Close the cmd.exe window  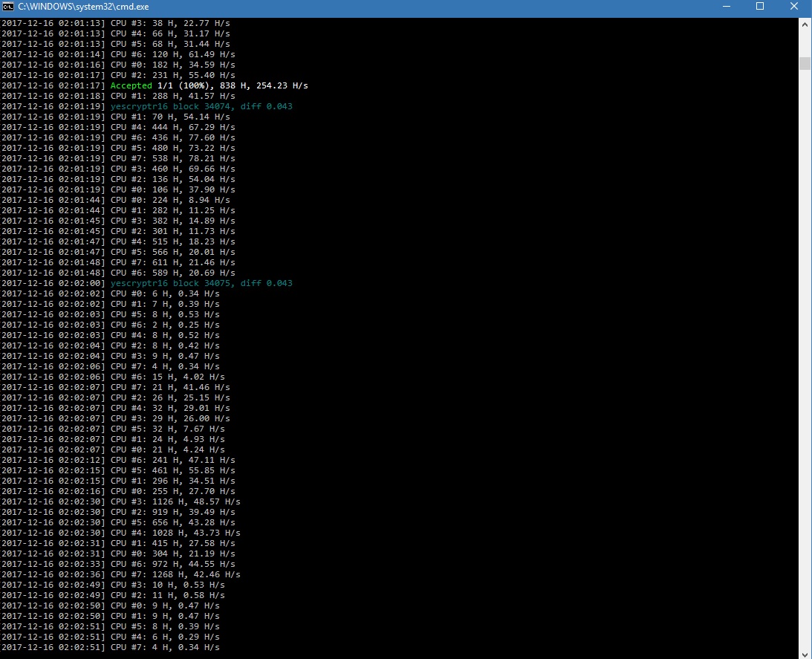click(794, 6)
